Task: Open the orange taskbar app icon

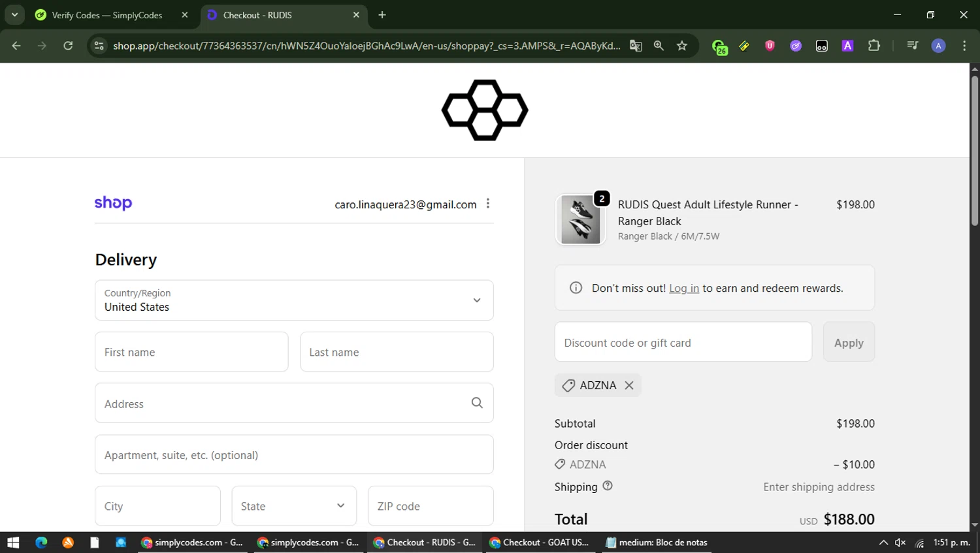Action: 68,543
